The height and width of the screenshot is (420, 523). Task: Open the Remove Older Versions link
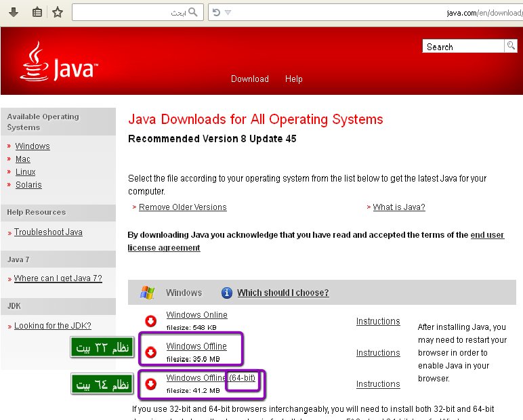coord(183,207)
